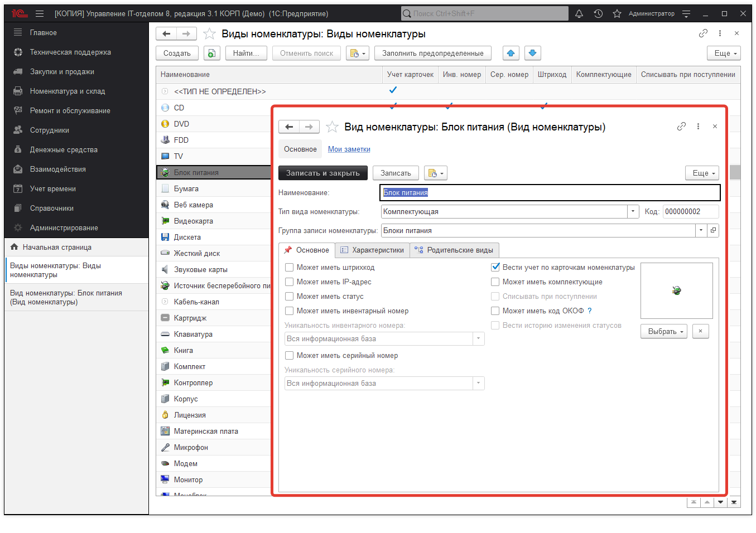Get link icon for Блок питания form
The width and height of the screenshot is (756, 533).
pyautogui.click(x=681, y=127)
